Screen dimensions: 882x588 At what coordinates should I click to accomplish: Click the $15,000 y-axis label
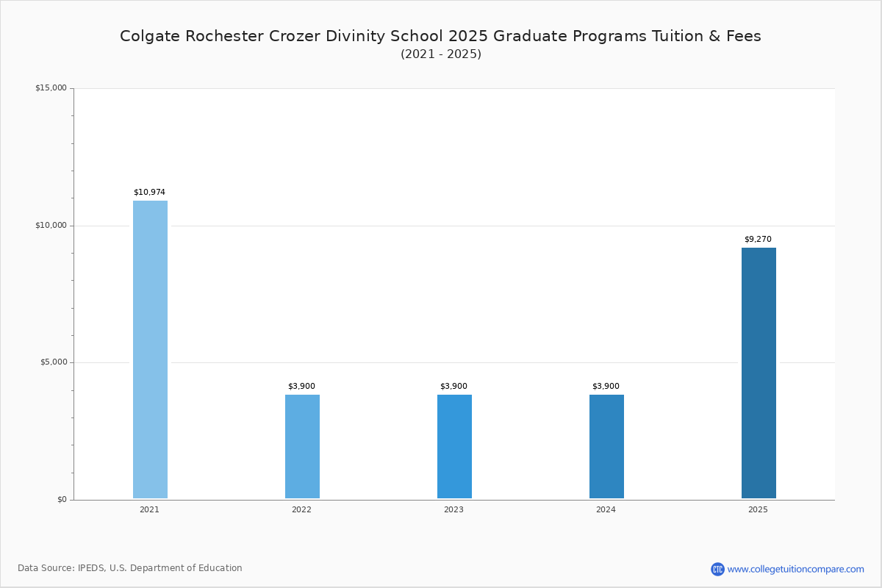pyautogui.click(x=51, y=88)
